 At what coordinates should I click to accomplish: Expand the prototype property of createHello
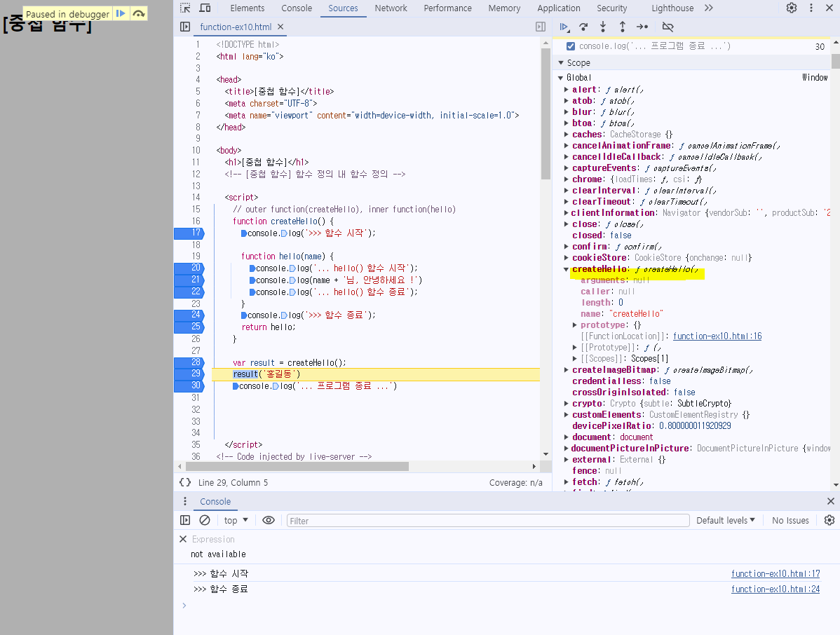[x=575, y=325]
